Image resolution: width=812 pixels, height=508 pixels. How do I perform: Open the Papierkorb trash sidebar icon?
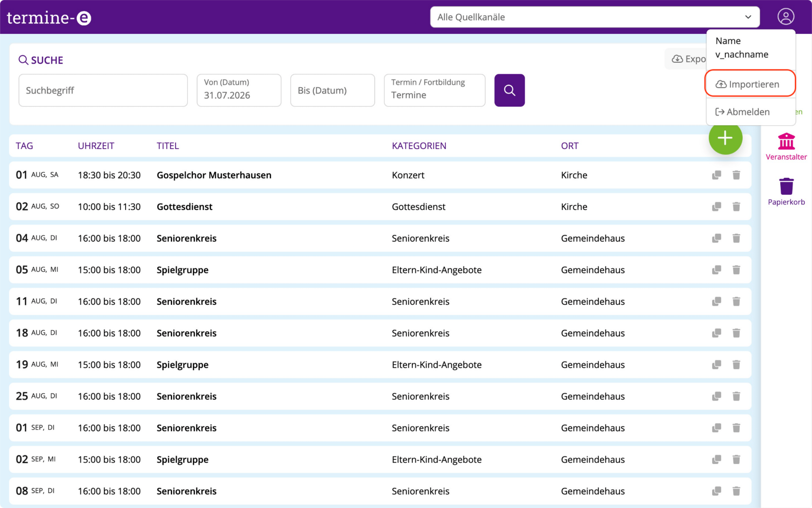(786, 192)
